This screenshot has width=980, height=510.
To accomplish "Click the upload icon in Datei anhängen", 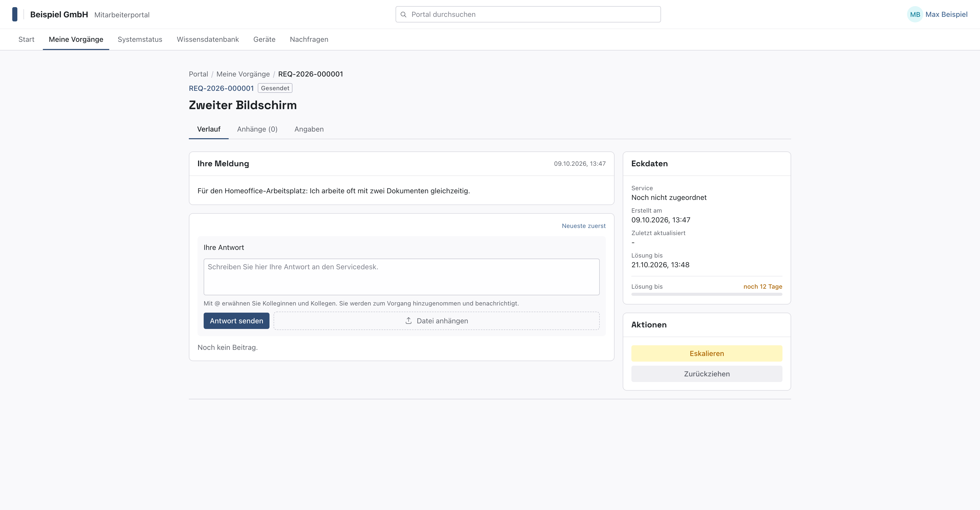I will [409, 321].
